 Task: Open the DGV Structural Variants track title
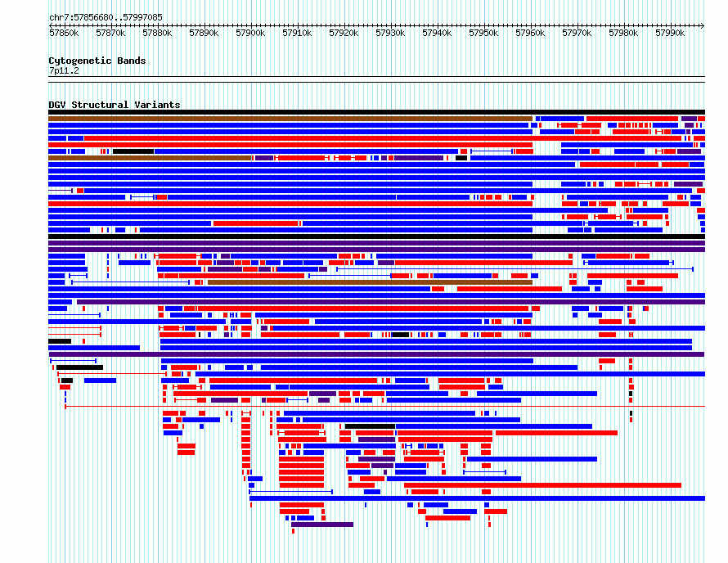pyautogui.click(x=115, y=105)
